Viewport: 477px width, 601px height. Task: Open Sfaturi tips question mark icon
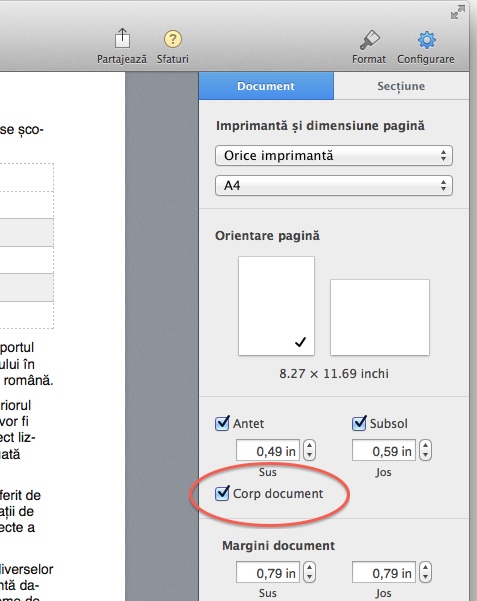(x=173, y=39)
